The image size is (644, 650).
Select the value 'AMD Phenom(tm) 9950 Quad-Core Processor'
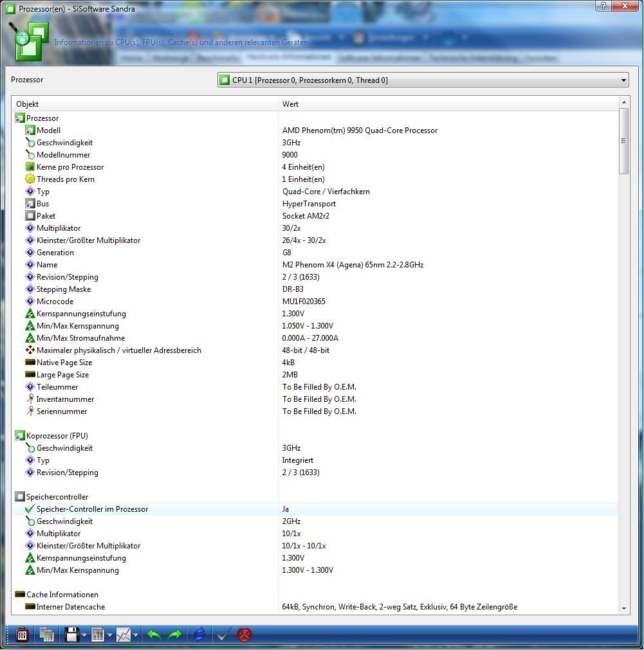pyautogui.click(x=360, y=131)
